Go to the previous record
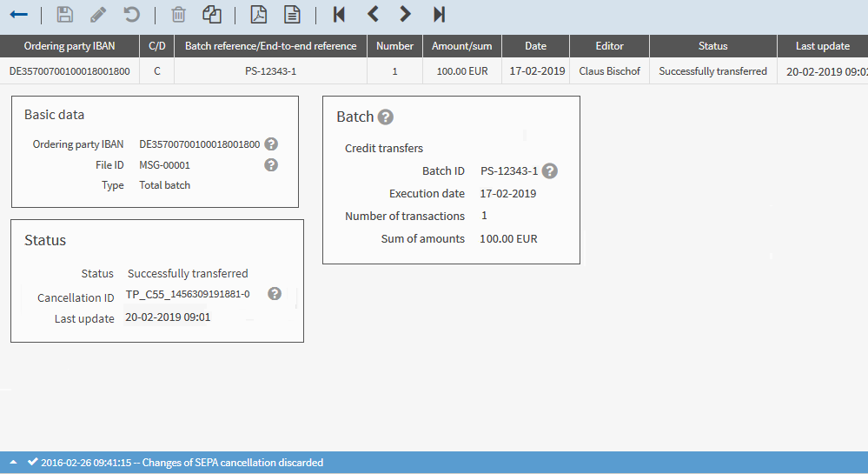The image size is (868, 474). pos(373,15)
